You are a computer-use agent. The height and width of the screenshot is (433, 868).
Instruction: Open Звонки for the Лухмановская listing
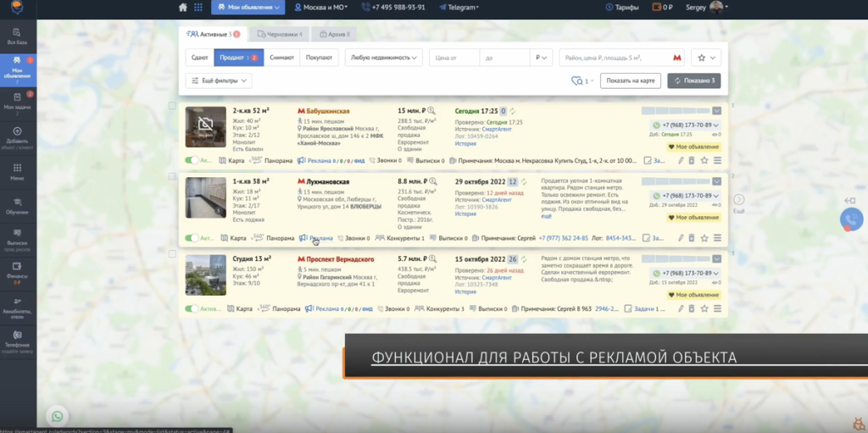coord(353,238)
